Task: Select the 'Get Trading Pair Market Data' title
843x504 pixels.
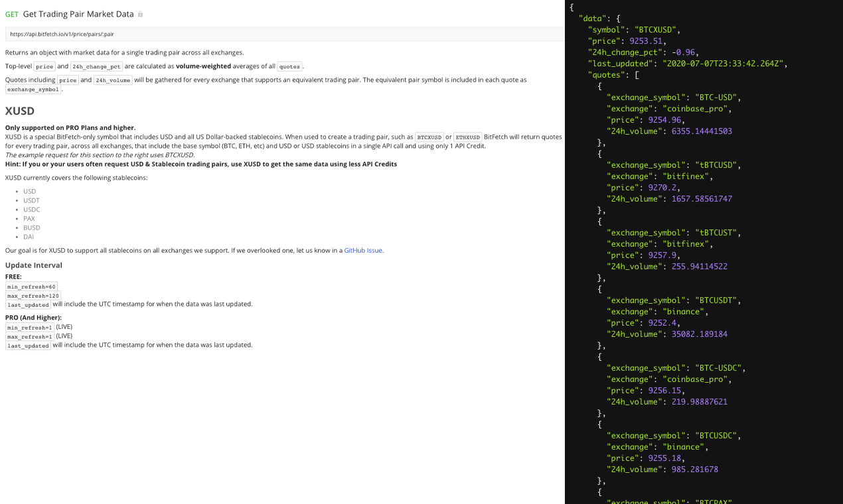Action: pyautogui.click(x=78, y=14)
